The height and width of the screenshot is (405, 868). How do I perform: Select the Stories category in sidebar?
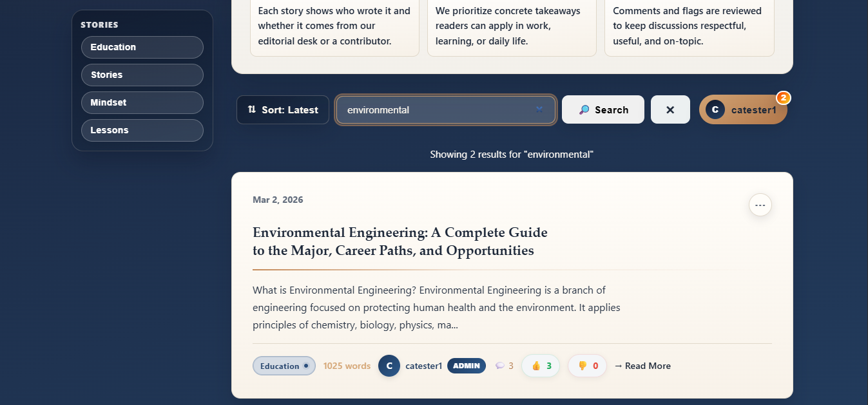click(x=142, y=75)
